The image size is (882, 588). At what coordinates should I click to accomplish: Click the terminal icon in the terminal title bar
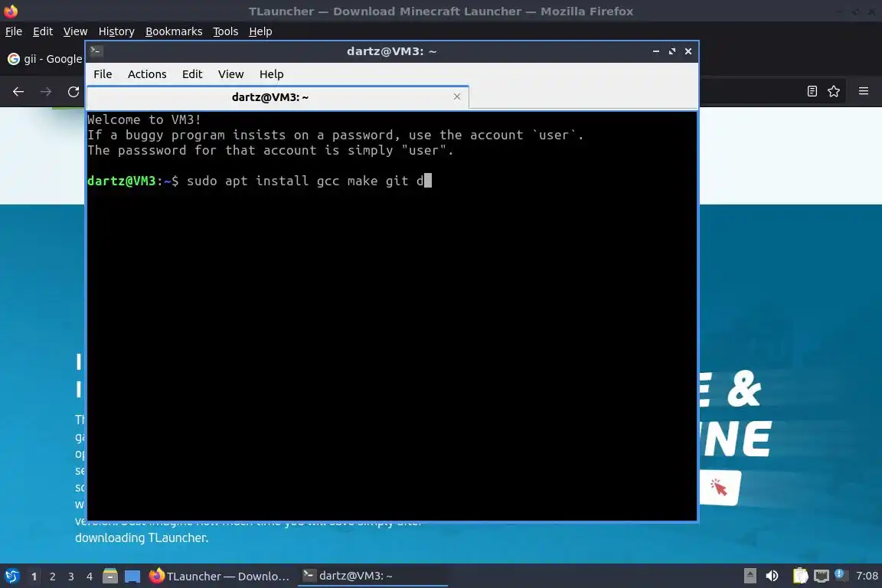point(96,51)
